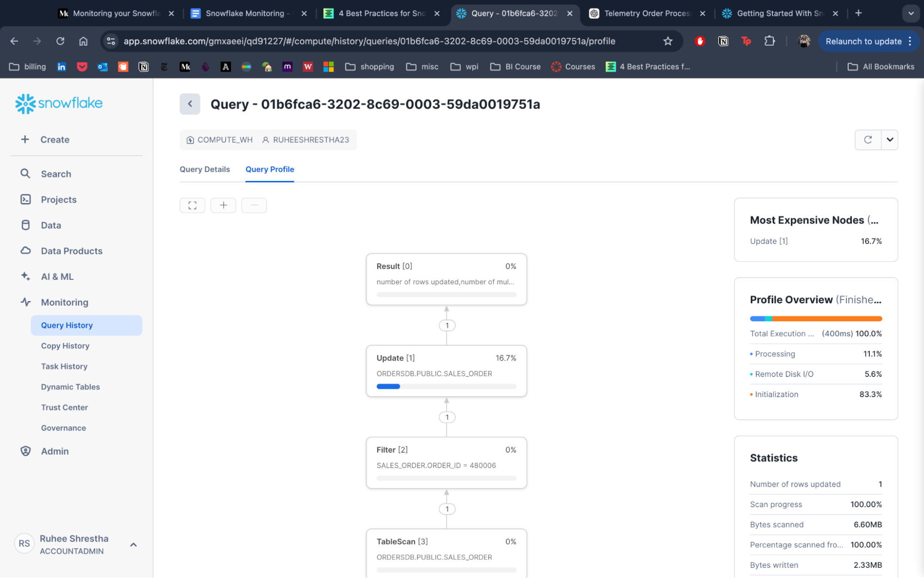Open Trust Center page
924x578 pixels.
click(x=64, y=407)
